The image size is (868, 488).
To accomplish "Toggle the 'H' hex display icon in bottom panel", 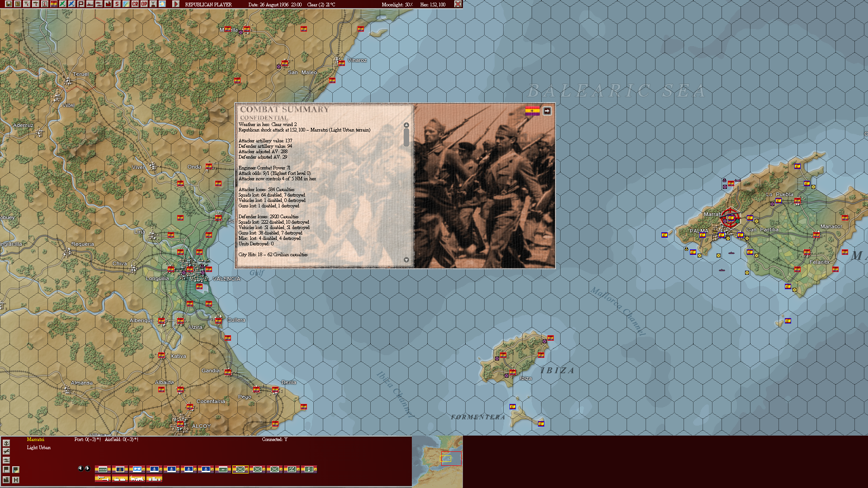I will [15, 479].
